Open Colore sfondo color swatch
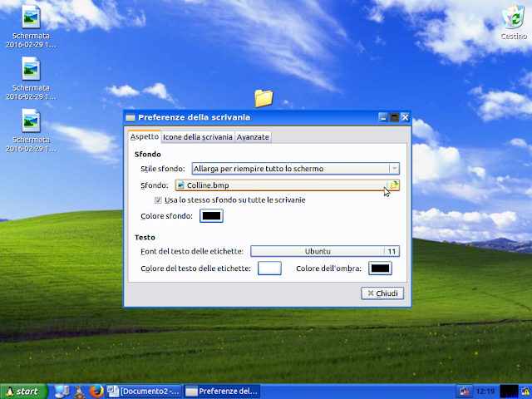 point(211,216)
